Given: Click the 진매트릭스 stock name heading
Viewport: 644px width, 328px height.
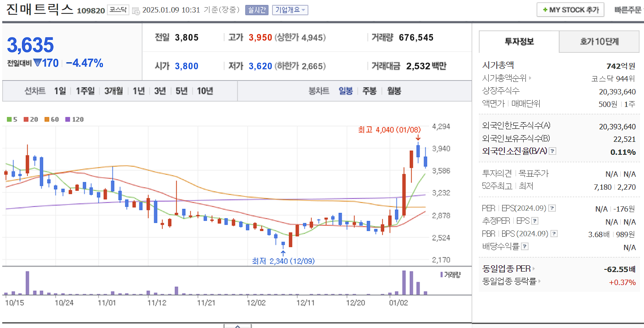Looking at the screenshot, I should 40,9.
